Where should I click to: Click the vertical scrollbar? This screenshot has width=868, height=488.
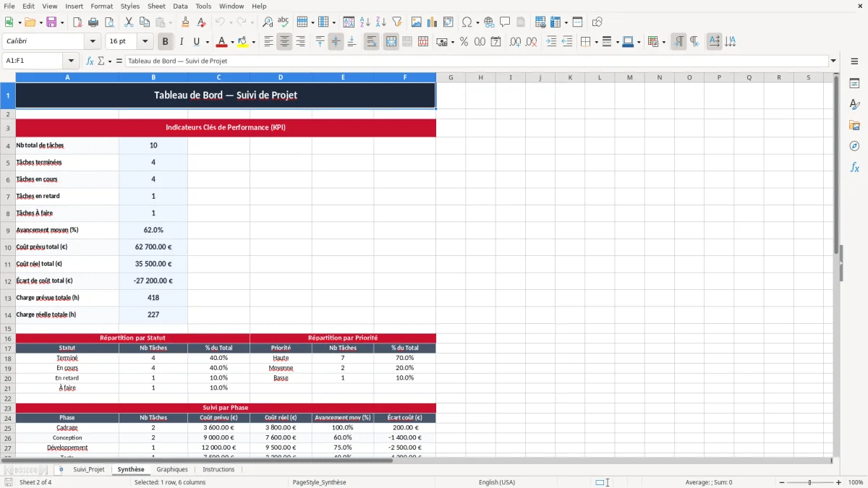[x=836, y=264]
